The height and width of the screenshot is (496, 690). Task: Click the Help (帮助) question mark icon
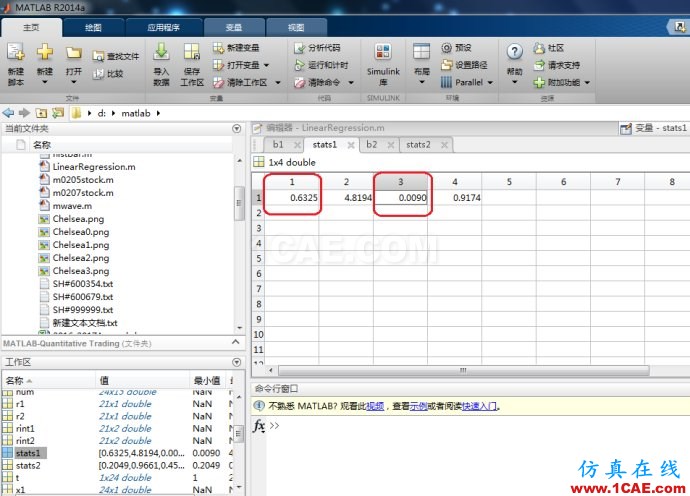[x=514, y=52]
